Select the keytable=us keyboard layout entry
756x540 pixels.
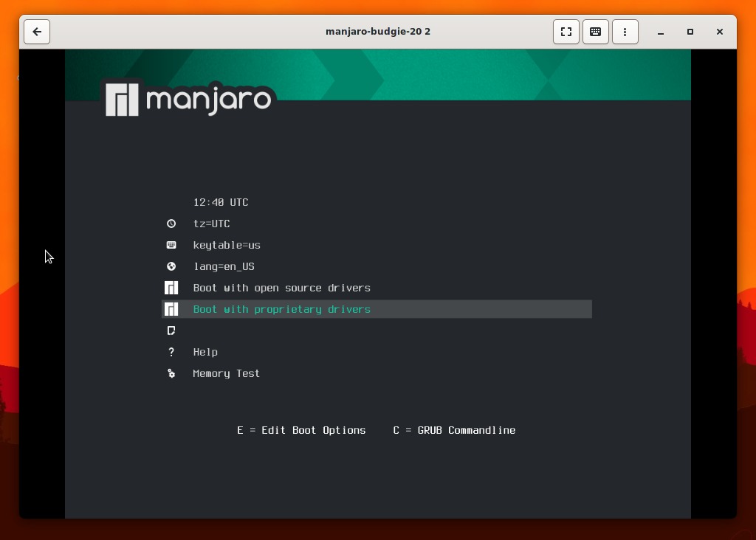227,245
